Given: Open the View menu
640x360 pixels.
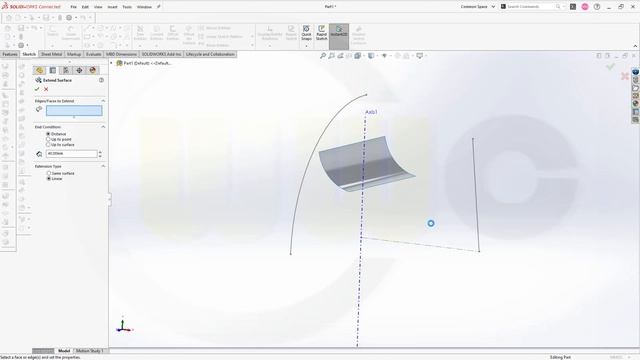Looking at the screenshot, I should tap(98, 7).
